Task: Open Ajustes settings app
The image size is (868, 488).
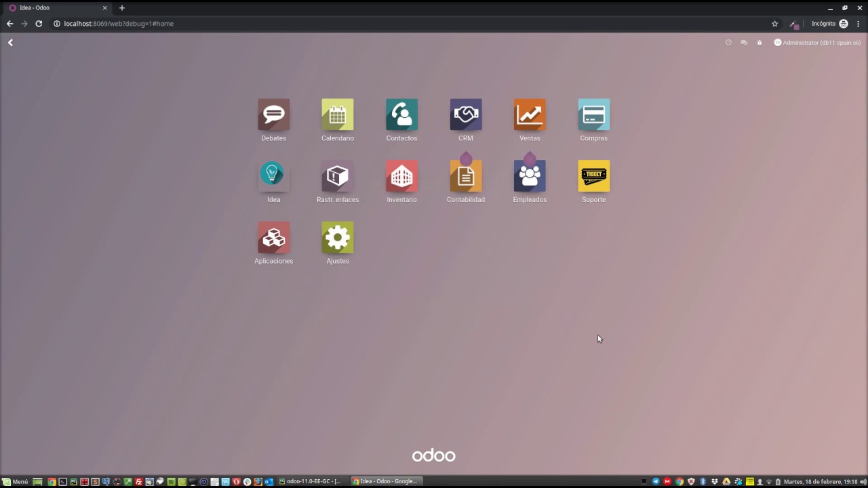Action: (338, 243)
